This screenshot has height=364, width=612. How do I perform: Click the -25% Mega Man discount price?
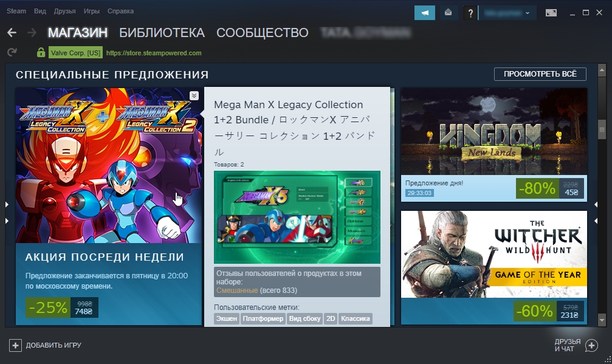(x=61, y=308)
